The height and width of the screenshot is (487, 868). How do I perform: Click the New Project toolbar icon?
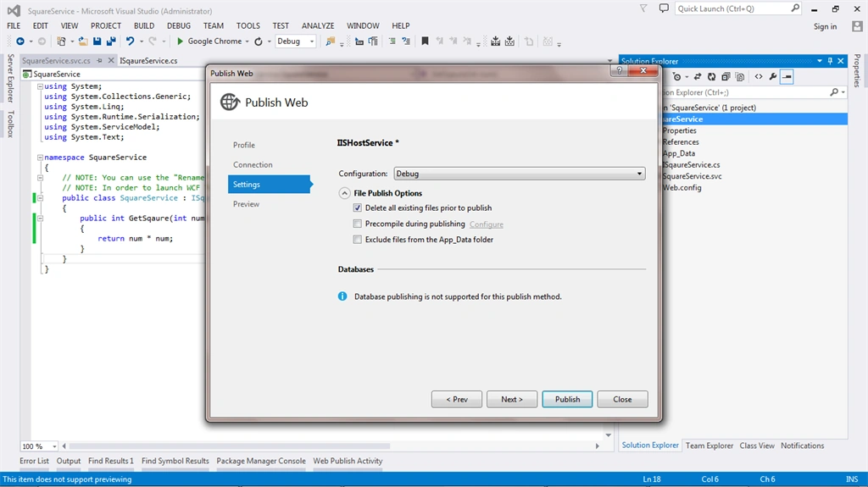tap(61, 42)
